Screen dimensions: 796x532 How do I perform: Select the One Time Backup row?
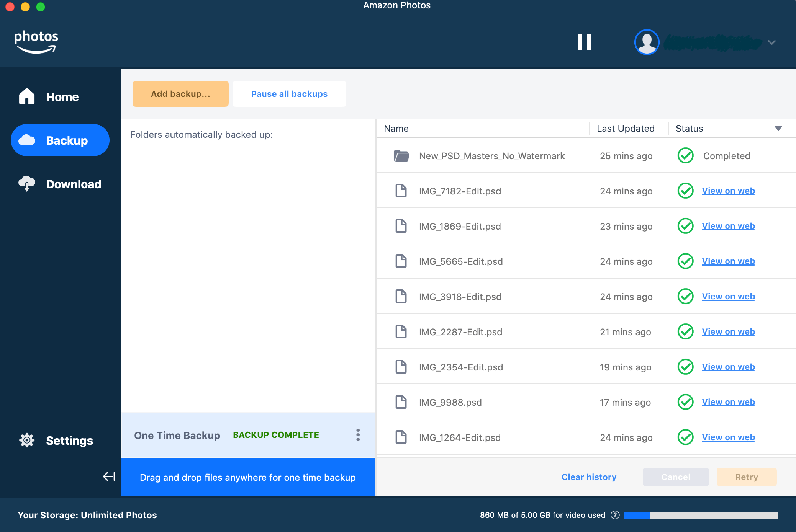click(248, 435)
